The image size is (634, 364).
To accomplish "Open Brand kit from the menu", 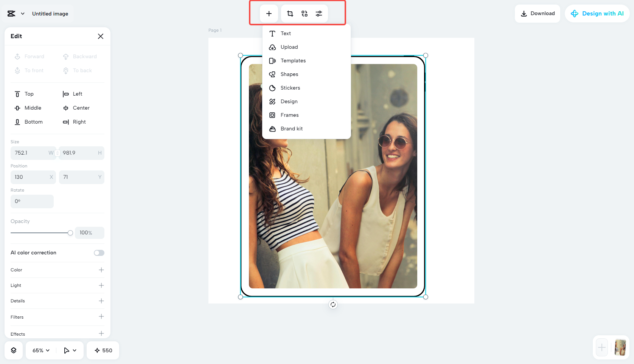I will 291,129.
